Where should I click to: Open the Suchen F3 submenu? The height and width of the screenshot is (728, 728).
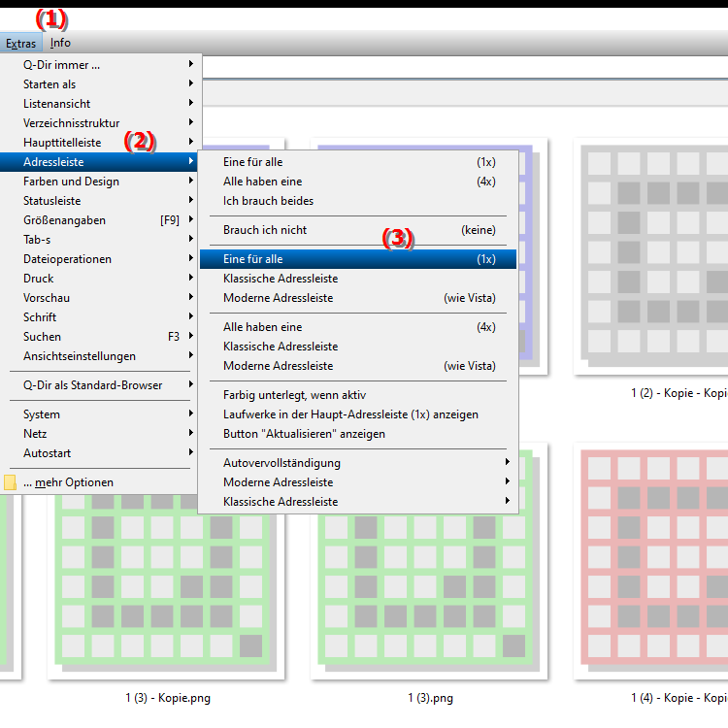[x=100, y=337]
